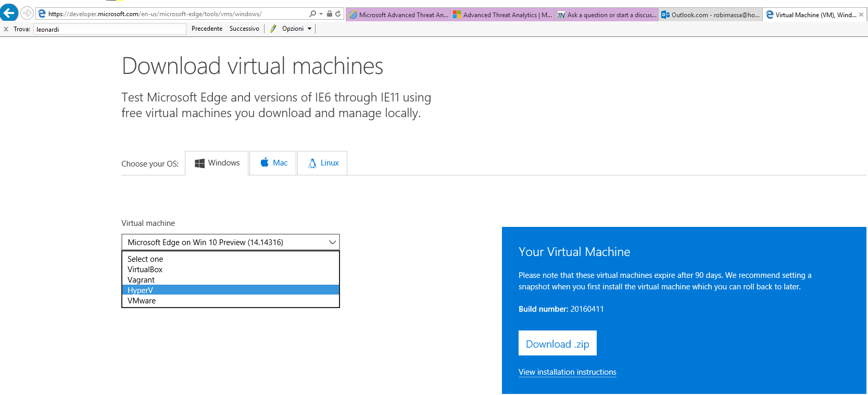The image size is (868, 395).
Task: Click the 'Build number: 20160411' text
Action: click(561, 309)
